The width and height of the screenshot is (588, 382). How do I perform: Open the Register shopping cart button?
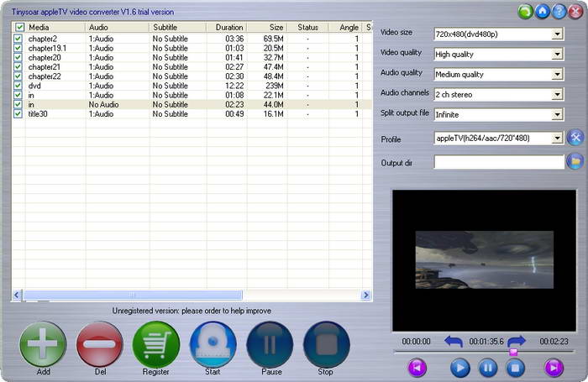(156, 343)
